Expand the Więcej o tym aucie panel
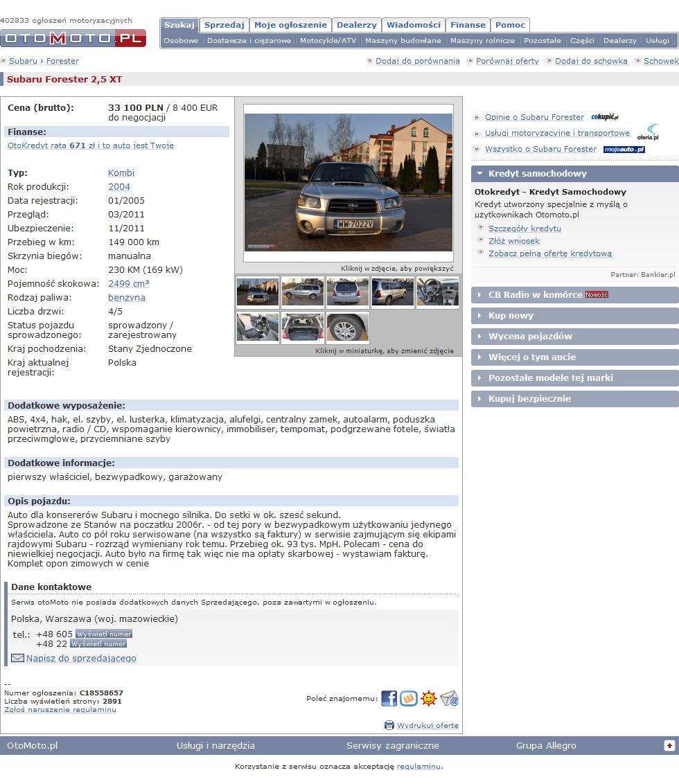This screenshot has height=784, width=679. coord(575,357)
